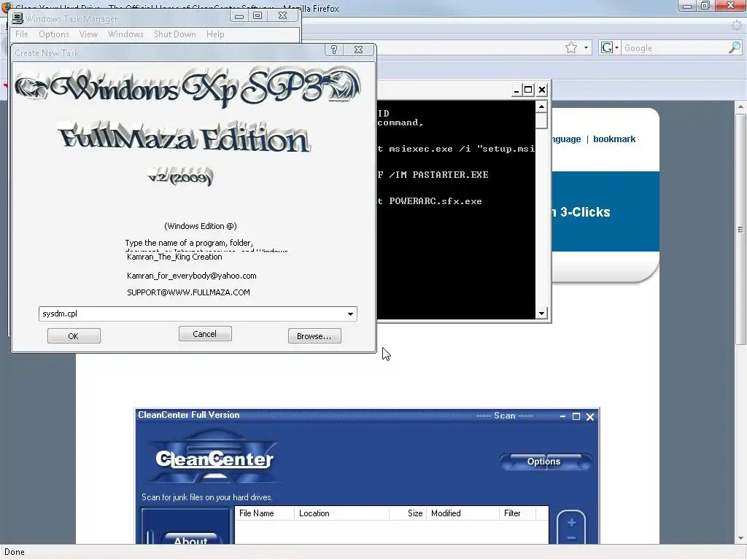
Task: Click command window scroll down arrow
Action: click(541, 314)
